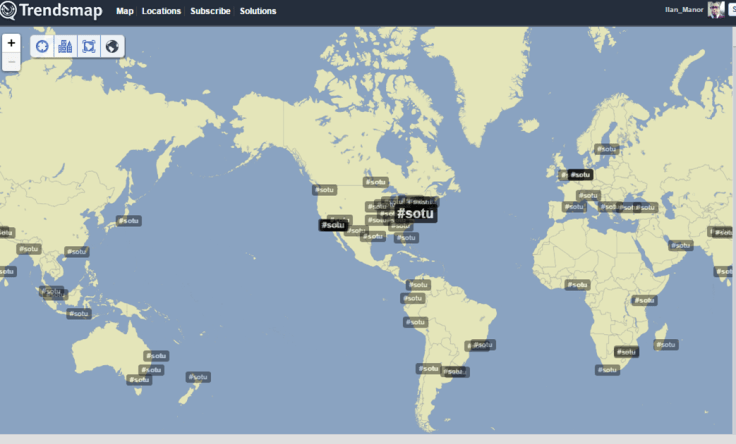Click the dark #sotu tag on US west coast

[x=333, y=225]
